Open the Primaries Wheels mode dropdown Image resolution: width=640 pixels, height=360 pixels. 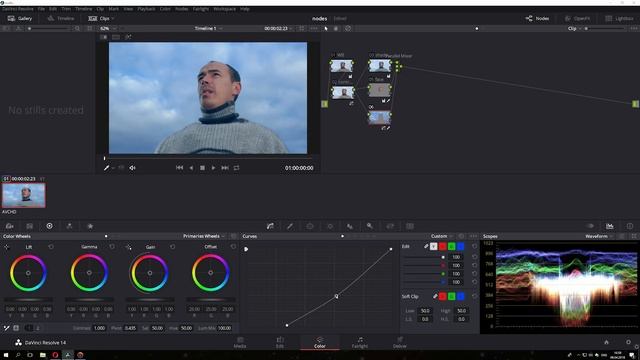(x=204, y=236)
